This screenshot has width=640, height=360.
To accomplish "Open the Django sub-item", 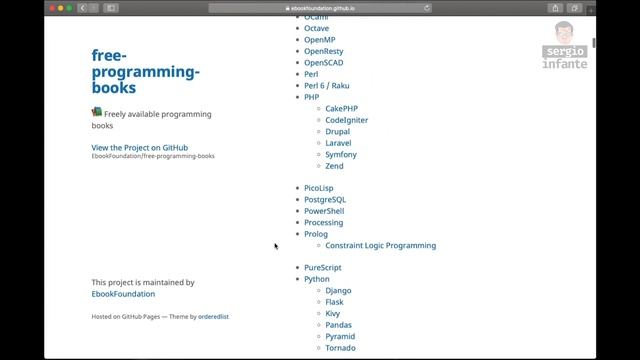I will point(338,291).
